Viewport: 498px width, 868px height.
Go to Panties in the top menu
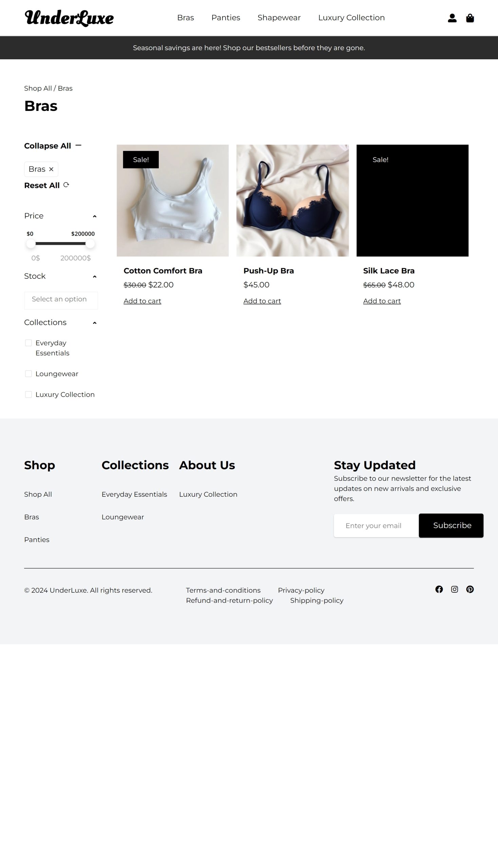coord(226,18)
